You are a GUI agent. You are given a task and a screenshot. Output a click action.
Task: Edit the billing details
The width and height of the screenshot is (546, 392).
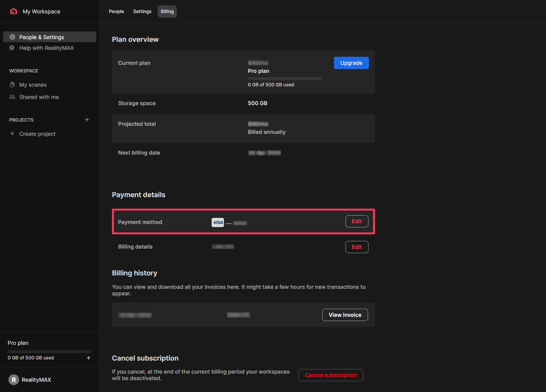coord(357,247)
